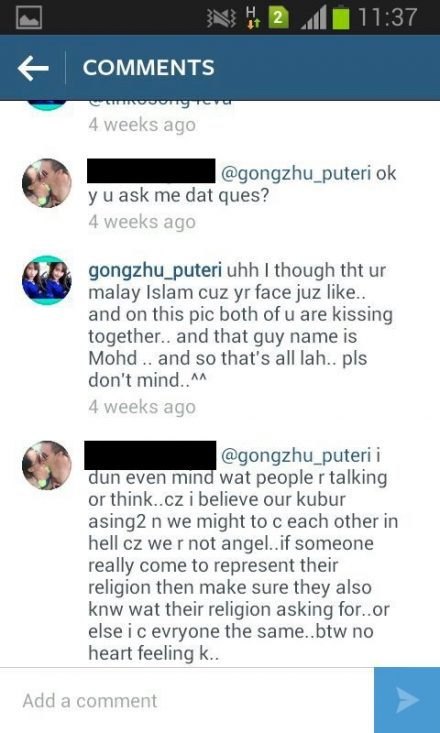Tap the 'y u ask me dat ques?' comment
440x733 pixels.
[x=179, y=196]
